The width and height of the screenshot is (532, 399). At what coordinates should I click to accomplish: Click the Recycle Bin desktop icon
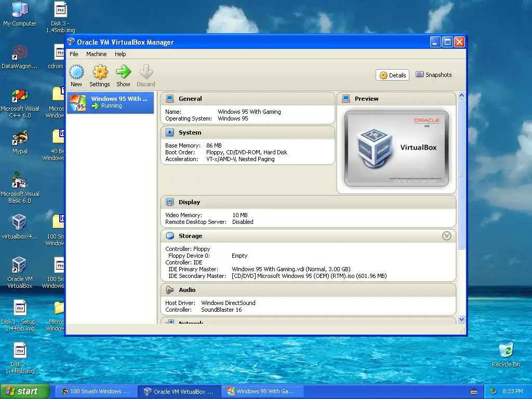tap(506, 355)
